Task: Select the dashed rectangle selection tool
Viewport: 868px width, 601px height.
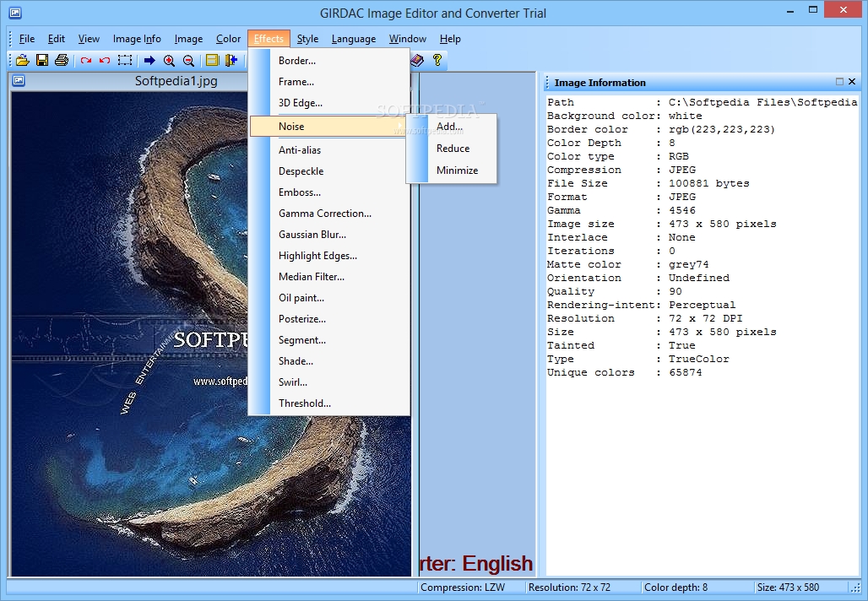Action: [x=125, y=60]
